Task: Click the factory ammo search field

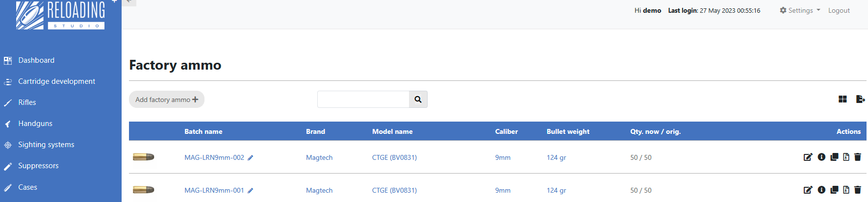Action: [363, 100]
